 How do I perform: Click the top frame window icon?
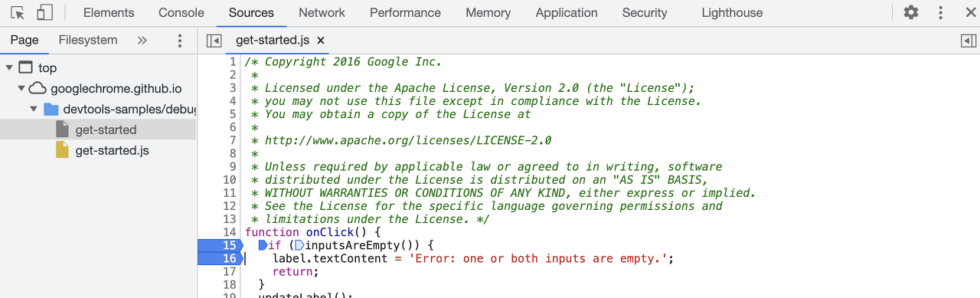point(26,67)
